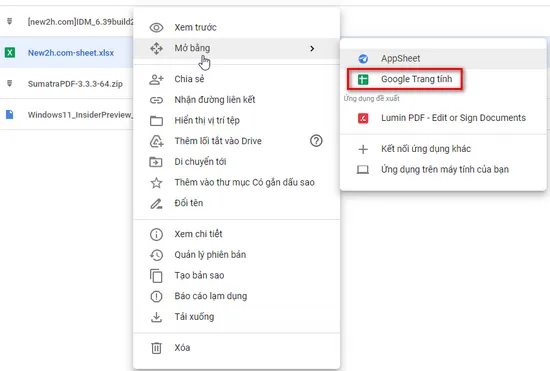Select Chia sẻ in the context menu
550x371 pixels.
[236, 79]
